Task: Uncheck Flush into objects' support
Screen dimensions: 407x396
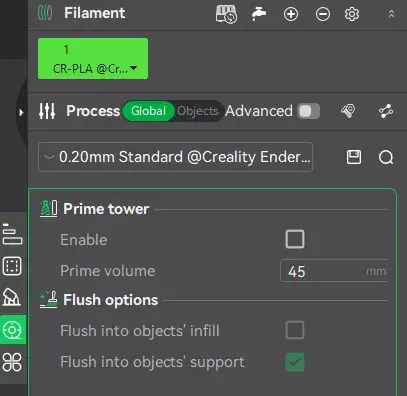Action: (295, 362)
